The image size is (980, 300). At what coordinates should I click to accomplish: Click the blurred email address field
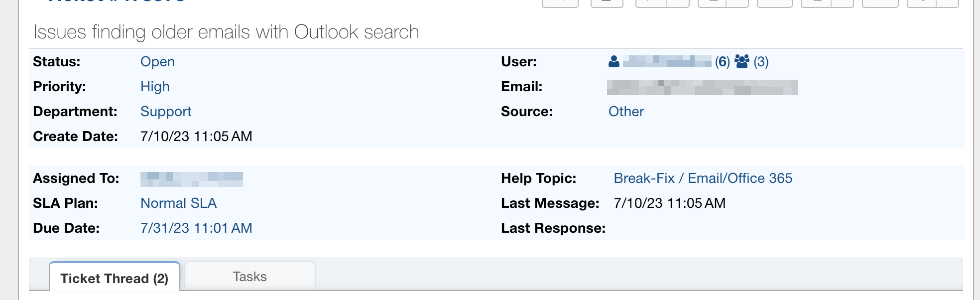point(702,87)
